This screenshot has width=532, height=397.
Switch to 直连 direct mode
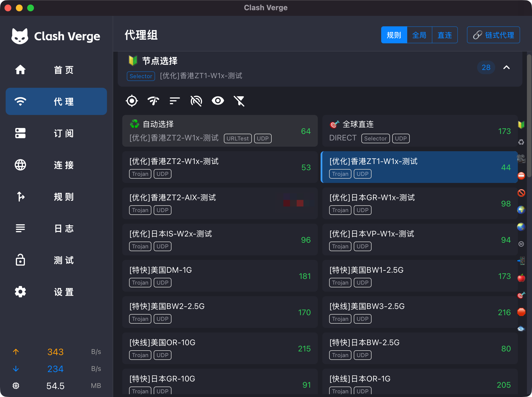click(x=445, y=35)
